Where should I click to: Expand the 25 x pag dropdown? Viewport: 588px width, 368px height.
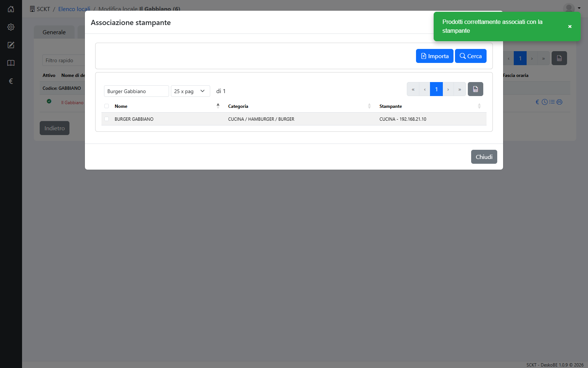[x=190, y=91]
